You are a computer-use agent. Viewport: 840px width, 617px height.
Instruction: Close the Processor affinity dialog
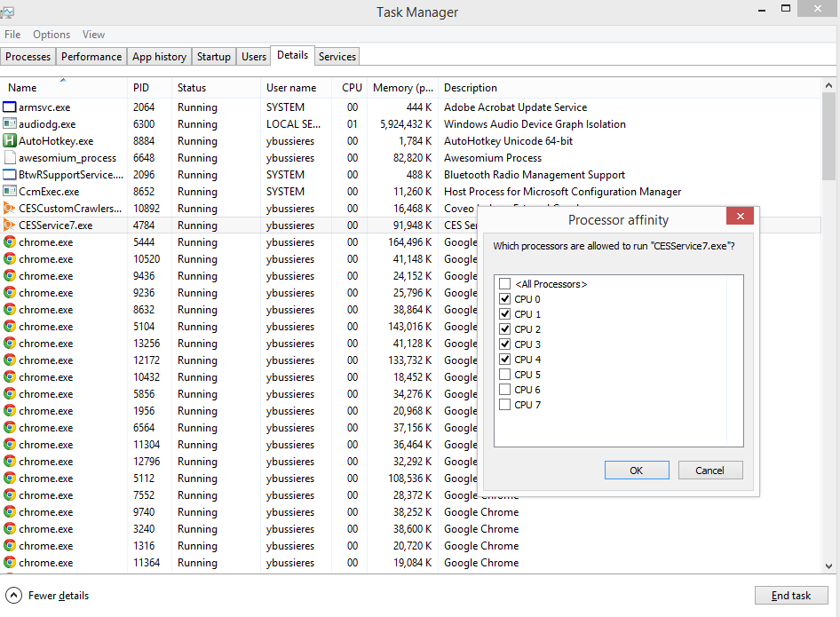tap(740, 216)
